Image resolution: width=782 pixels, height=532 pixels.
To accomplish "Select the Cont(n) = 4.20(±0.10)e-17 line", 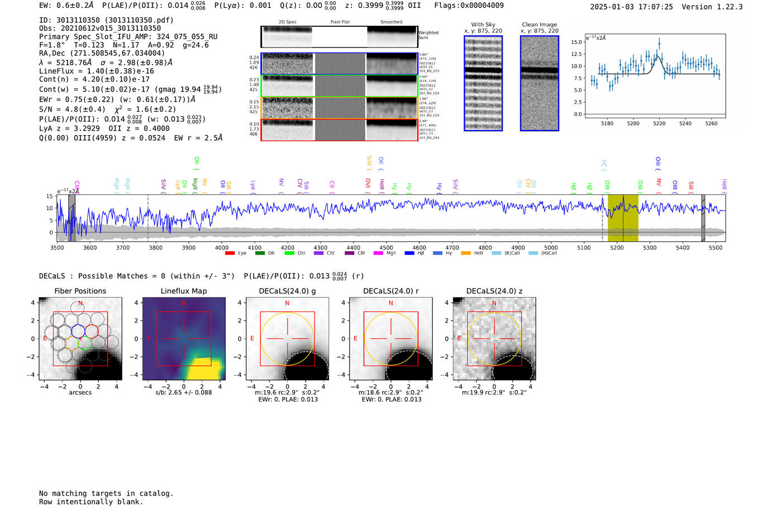I will [94, 79].
